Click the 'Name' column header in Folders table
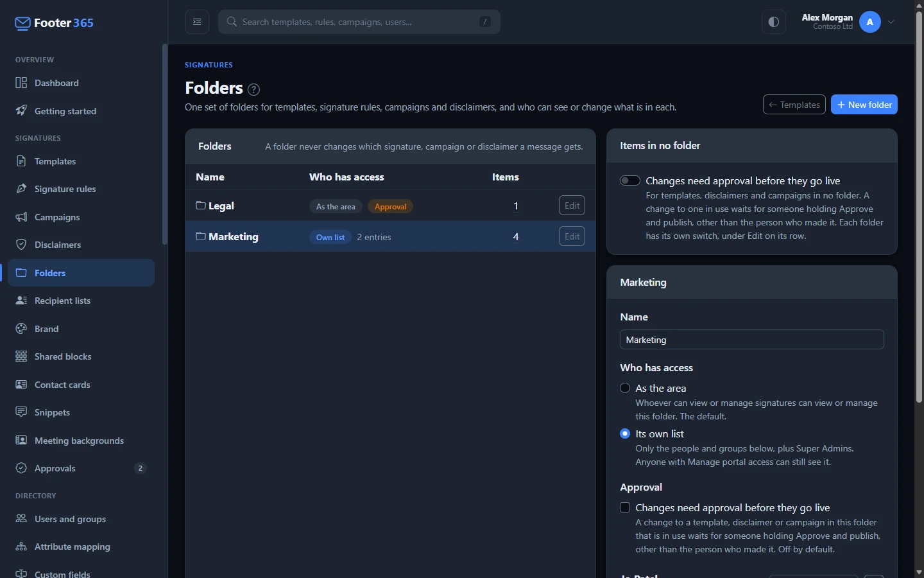The height and width of the screenshot is (578, 924). [x=210, y=177]
